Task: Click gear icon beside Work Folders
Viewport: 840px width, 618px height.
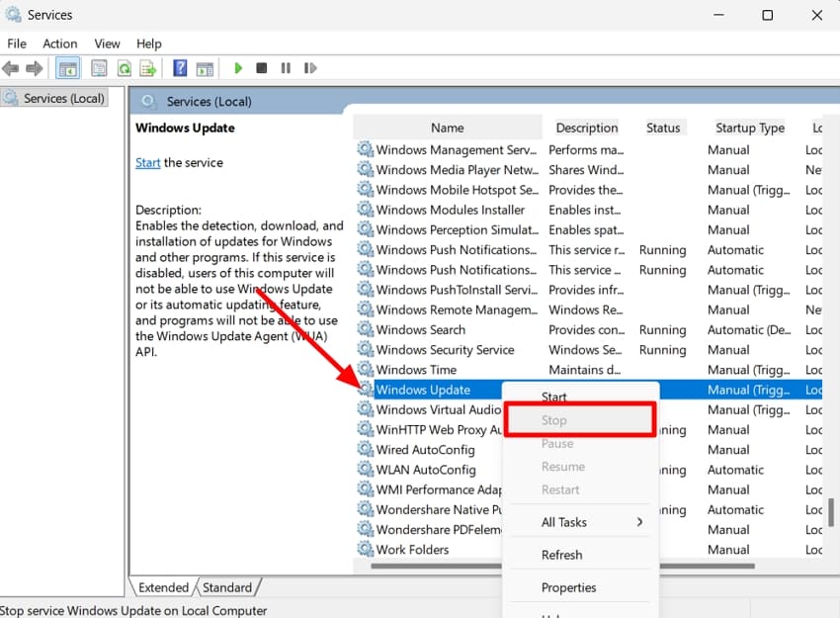Action: click(x=366, y=549)
